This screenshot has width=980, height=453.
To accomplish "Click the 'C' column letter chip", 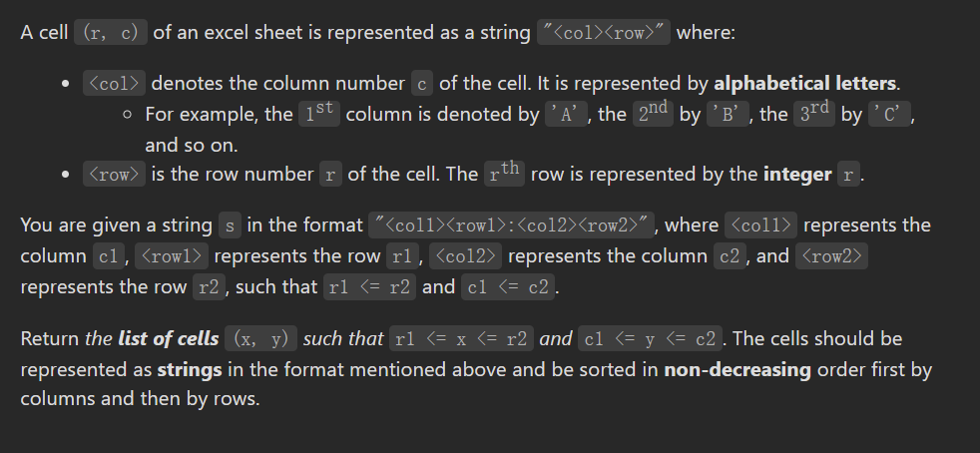I will point(890,114).
